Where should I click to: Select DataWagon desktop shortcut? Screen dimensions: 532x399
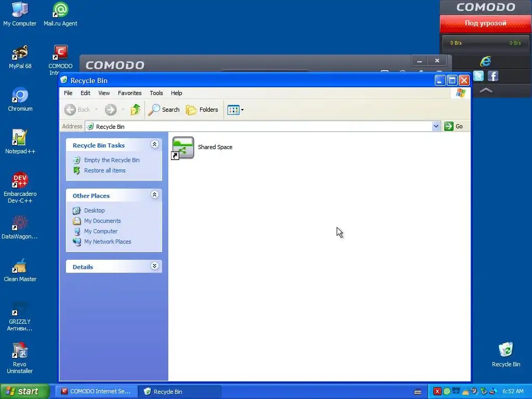click(x=20, y=228)
